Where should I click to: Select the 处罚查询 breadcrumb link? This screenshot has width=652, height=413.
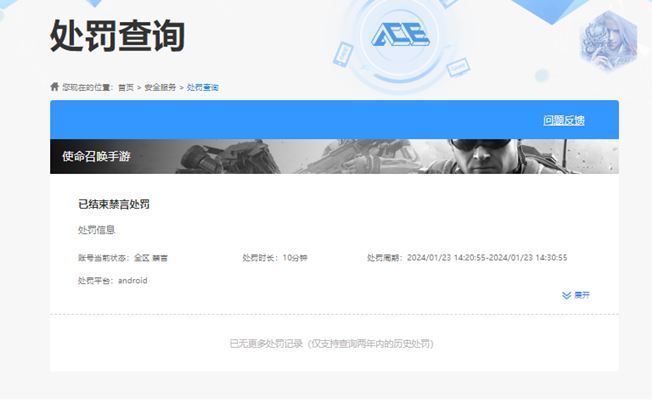(203, 87)
